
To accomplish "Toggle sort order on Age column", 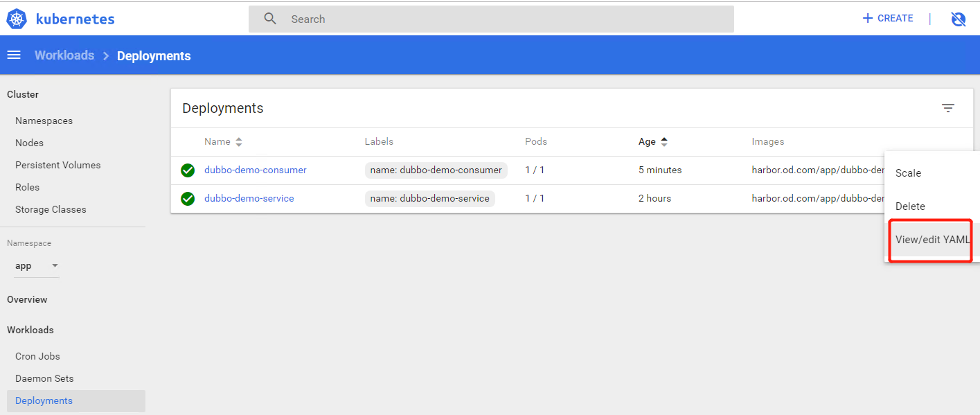I will (663, 142).
